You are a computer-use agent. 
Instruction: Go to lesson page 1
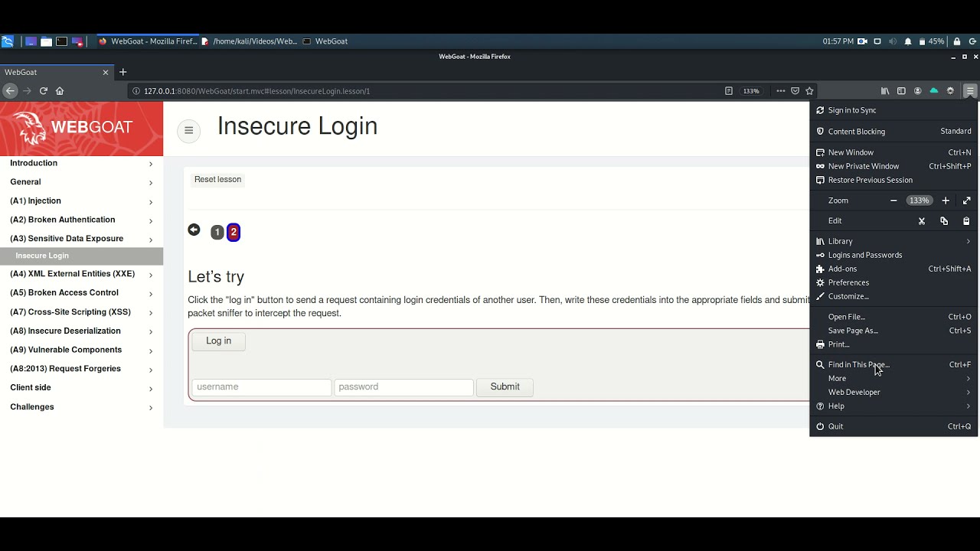(x=217, y=232)
